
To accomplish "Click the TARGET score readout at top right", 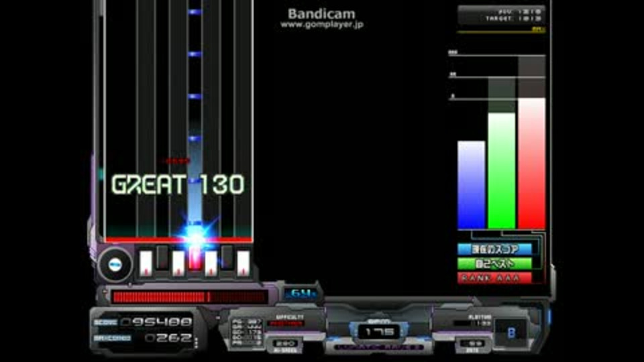I will 513,19.
